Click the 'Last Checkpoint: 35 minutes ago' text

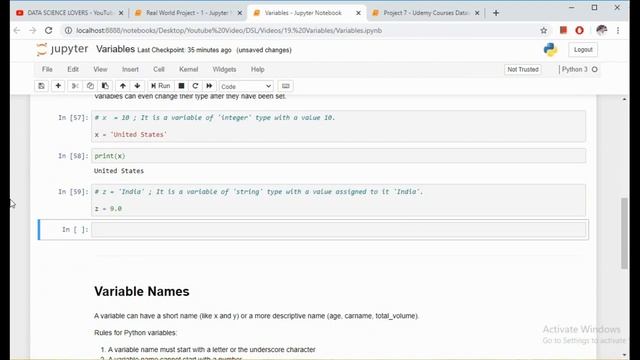pyautogui.click(x=184, y=50)
